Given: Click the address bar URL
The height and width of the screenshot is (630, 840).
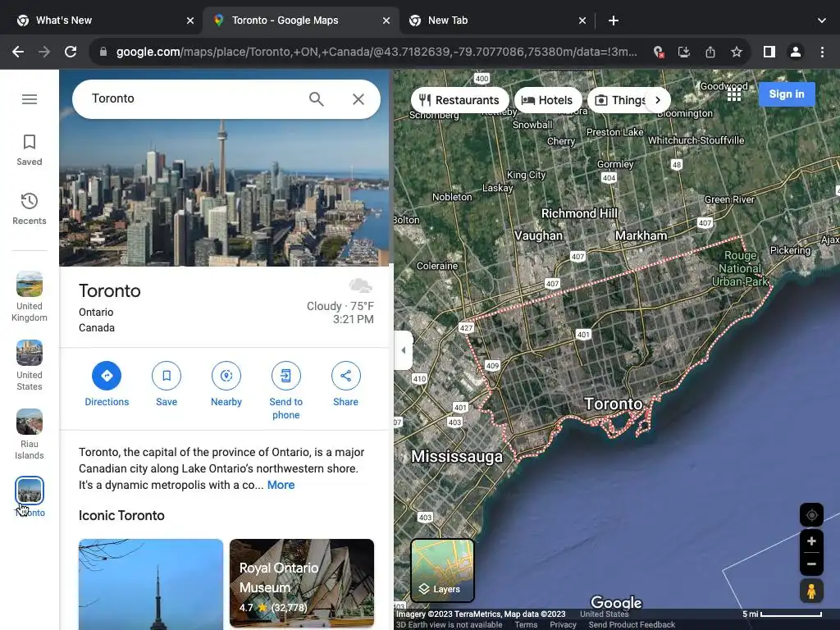Looking at the screenshot, I should point(376,52).
